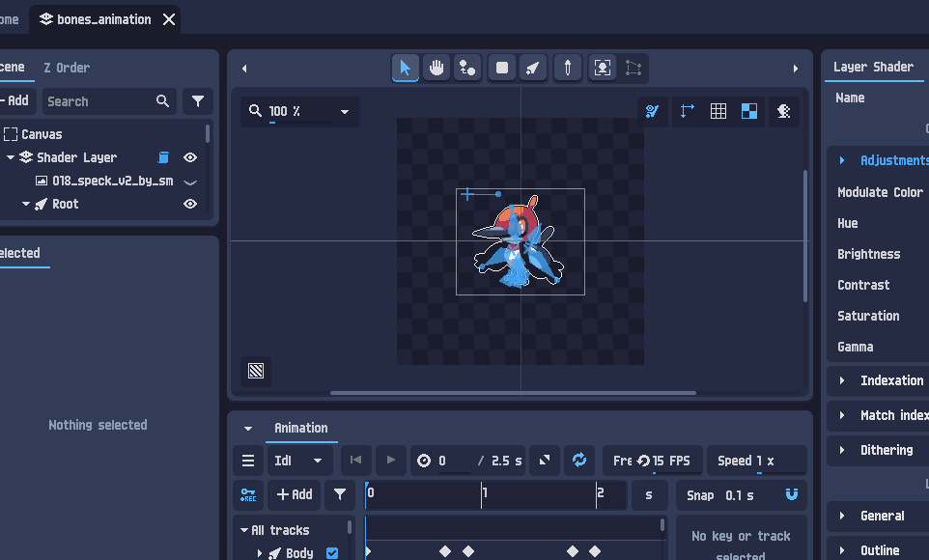
Task: Expand the Body track
Action: [x=260, y=553]
